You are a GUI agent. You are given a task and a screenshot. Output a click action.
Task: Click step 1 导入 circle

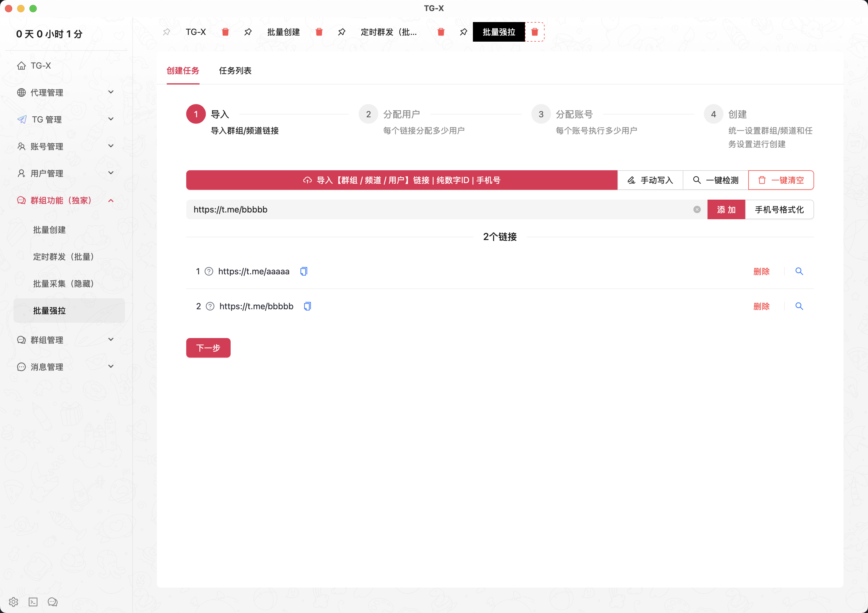coord(196,114)
